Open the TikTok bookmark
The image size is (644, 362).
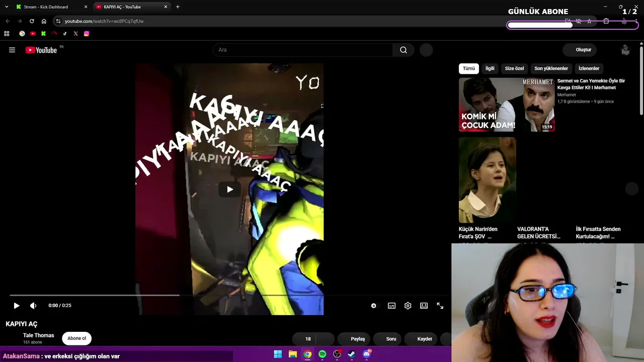pyautogui.click(x=65, y=34)
